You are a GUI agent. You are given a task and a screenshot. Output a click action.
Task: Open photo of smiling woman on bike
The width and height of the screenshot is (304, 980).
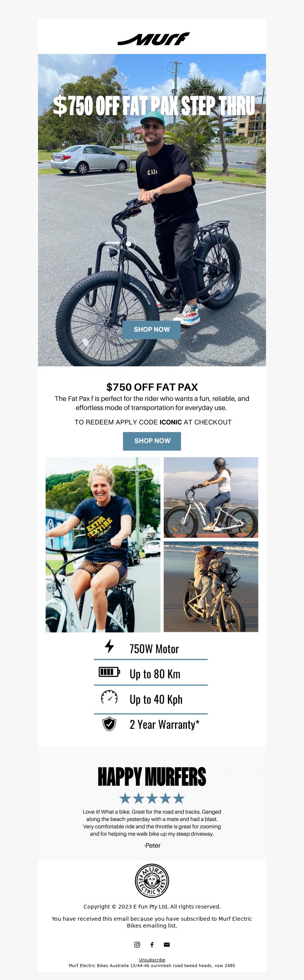pos(103,545)
